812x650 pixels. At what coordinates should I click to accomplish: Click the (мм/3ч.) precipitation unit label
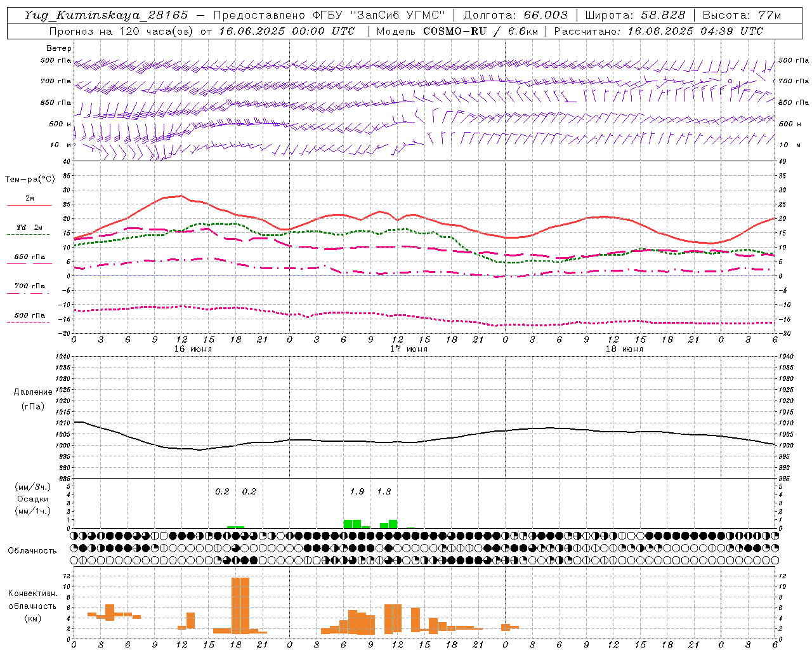pos(32,487)
